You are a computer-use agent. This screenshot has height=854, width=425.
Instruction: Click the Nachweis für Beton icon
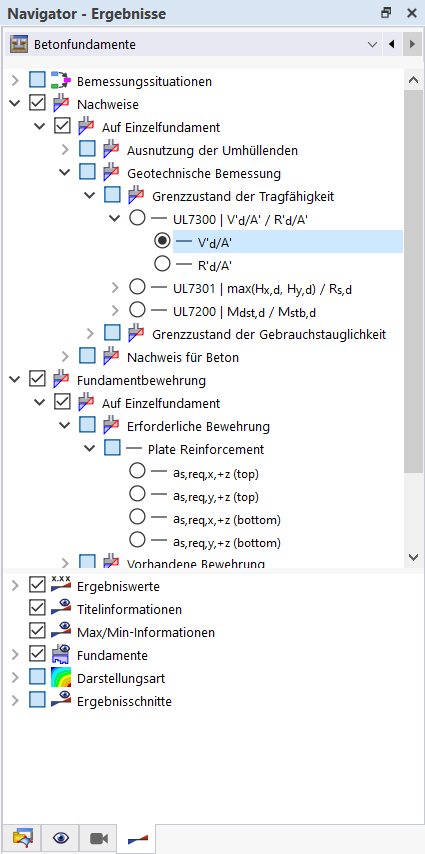111,357
